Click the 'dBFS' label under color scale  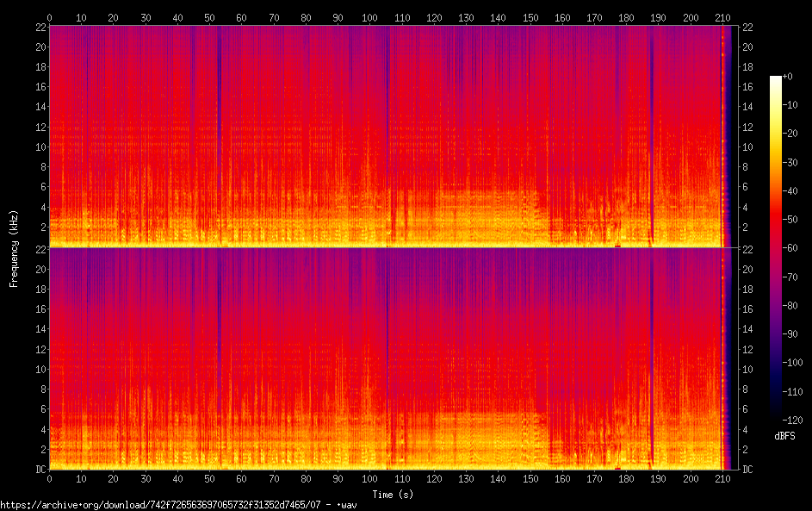784,436
